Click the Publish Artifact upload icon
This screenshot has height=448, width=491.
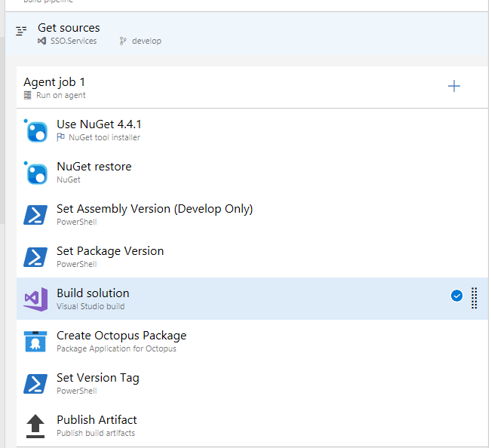click(x=36, y=426)
